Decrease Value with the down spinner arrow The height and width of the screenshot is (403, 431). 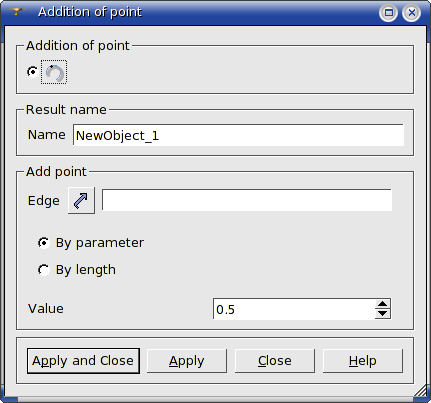(383, 314)
